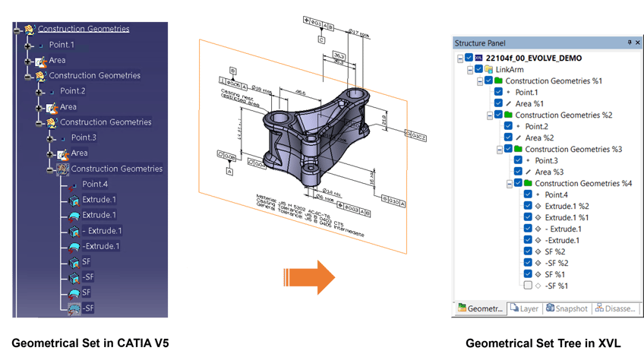
Task: Check the unchecked -SF %1 checkbox
Action: coord(528,286)
